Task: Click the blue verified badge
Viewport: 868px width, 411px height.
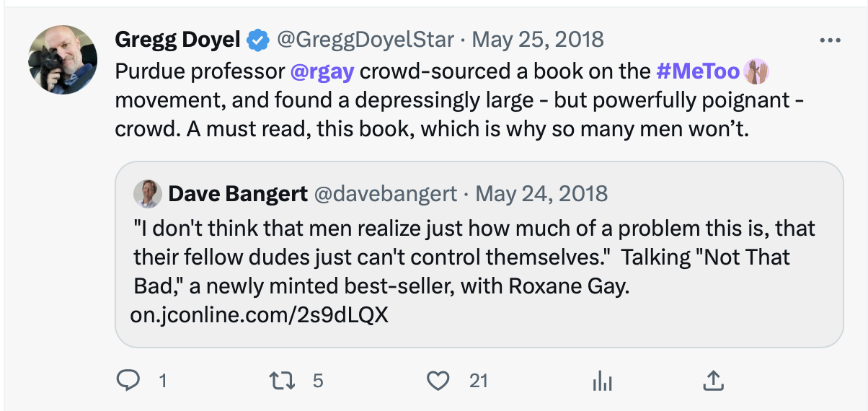Action: coord(257,41)
